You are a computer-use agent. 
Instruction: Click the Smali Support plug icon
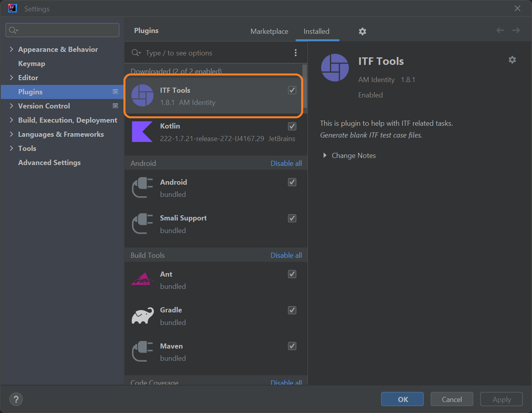(x=142, y=224)
